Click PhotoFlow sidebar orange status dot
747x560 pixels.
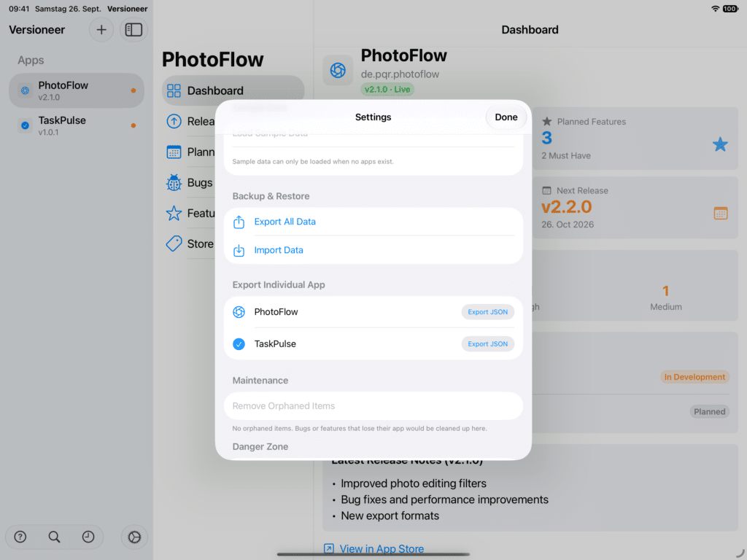coord(133,90)
